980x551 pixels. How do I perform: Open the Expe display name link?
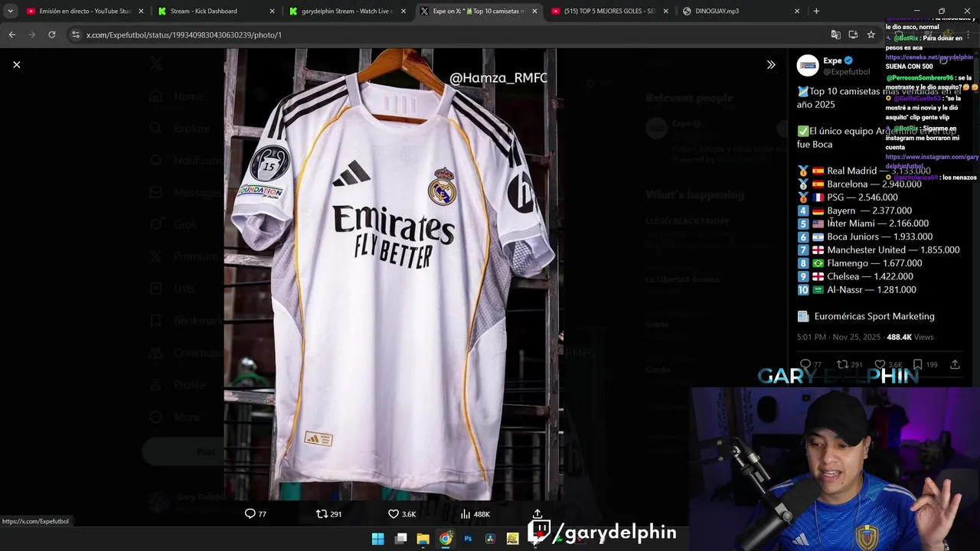coord(832,60)
